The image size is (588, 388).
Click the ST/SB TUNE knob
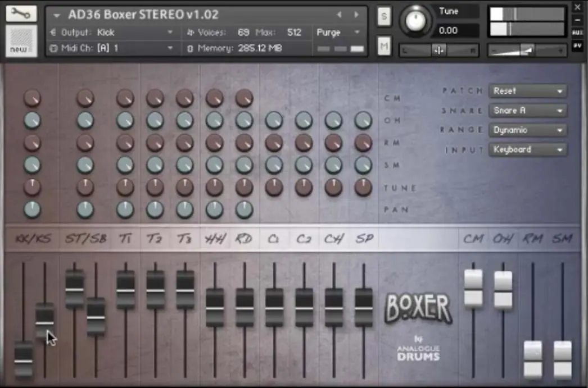point(85,187)
